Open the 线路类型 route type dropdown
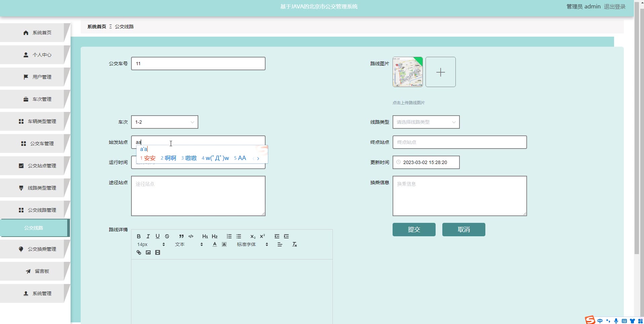This screenshot has width=644, height=324. point(426,122)
